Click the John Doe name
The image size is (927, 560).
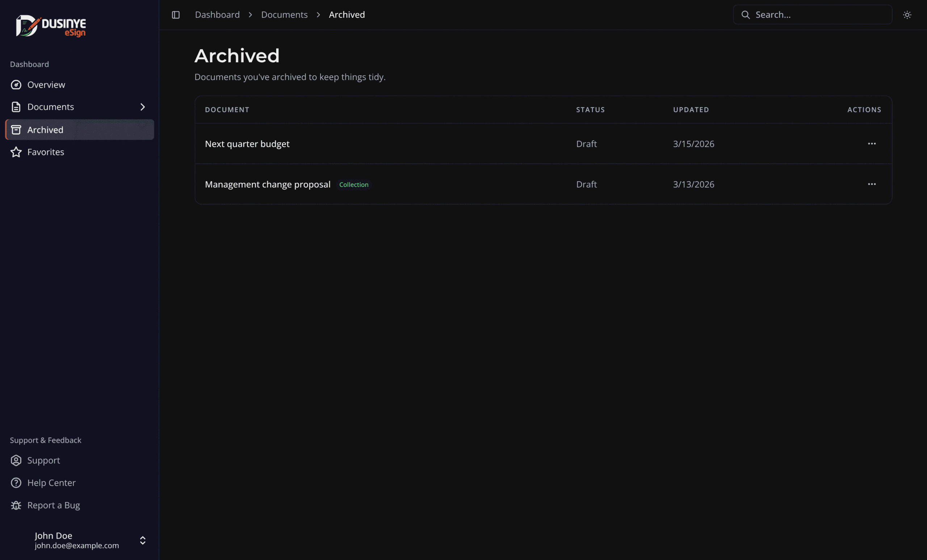[x=54, y=535]
